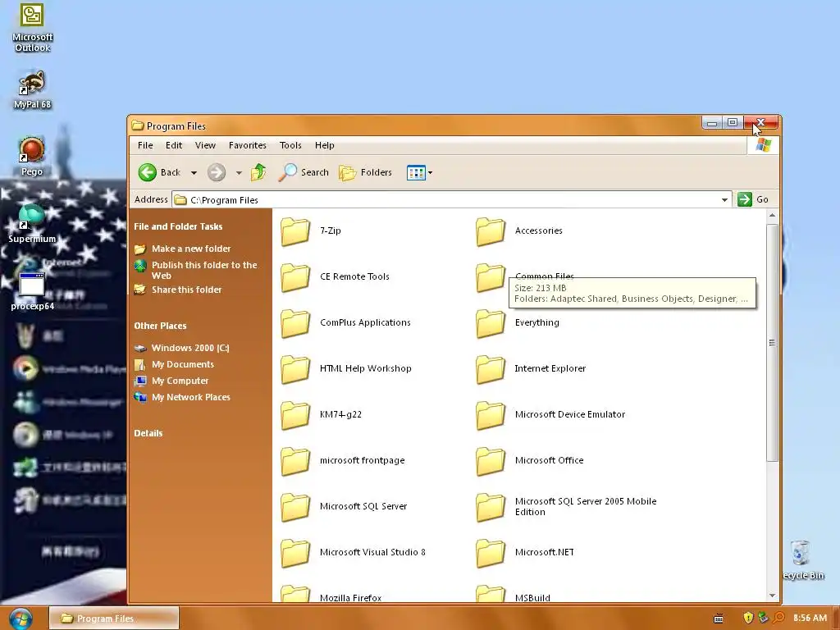Toggle the Other Places section

pos(160,326)
